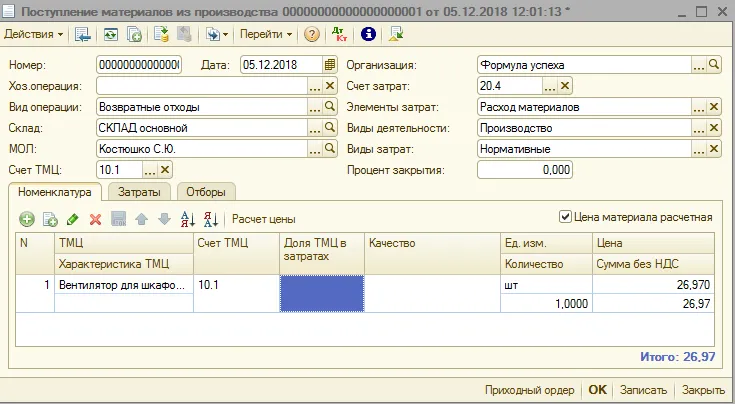
Task: Sort rows ascending with the A-Z icon
Action: 188,219
